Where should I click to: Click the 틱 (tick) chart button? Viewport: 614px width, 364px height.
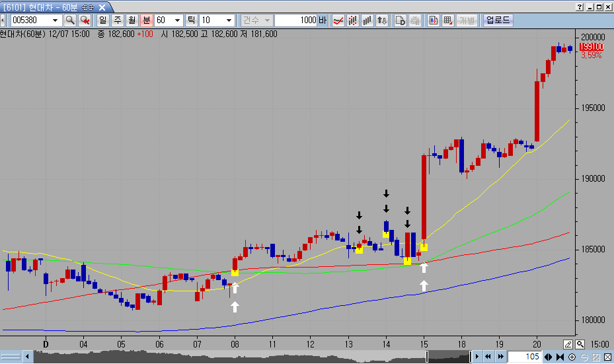[x=192, y=20]
